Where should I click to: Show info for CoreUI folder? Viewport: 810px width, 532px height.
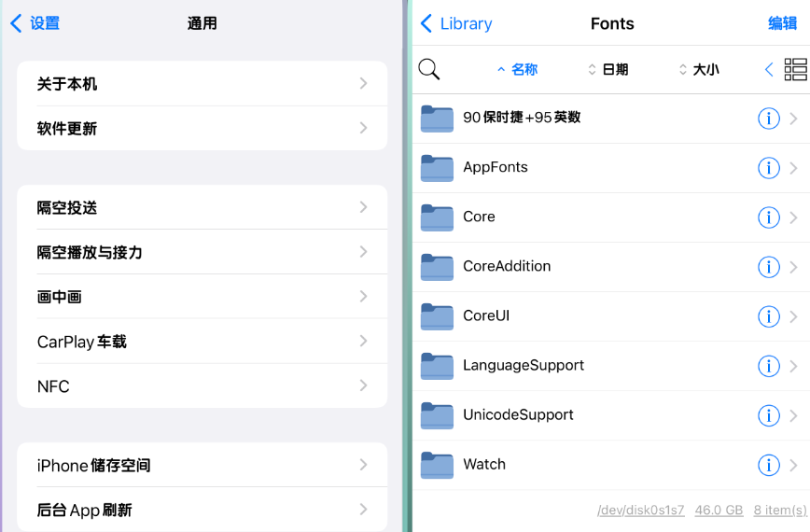click(768, 316)
